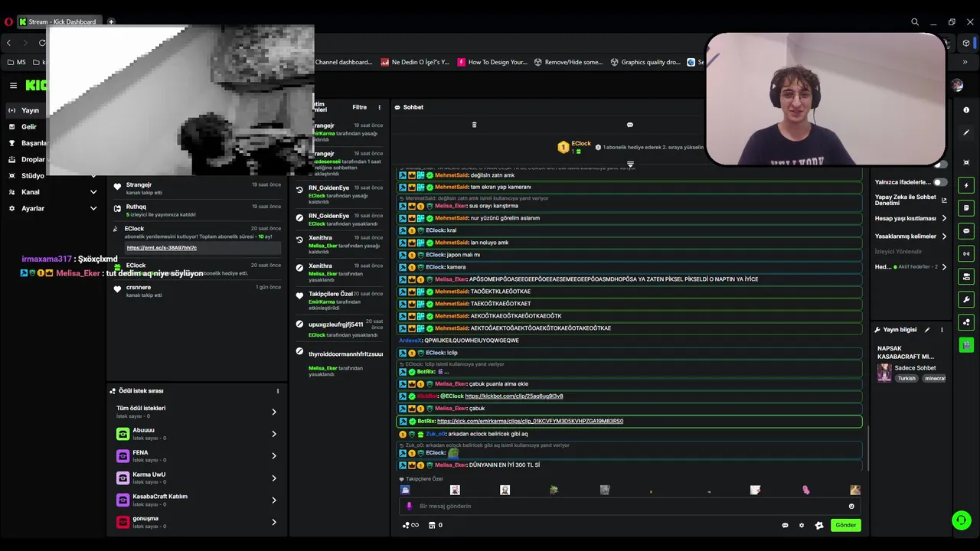Expand the FENA reward row
980x551 pixels.
pyautogui.click(x=198, y=456)
